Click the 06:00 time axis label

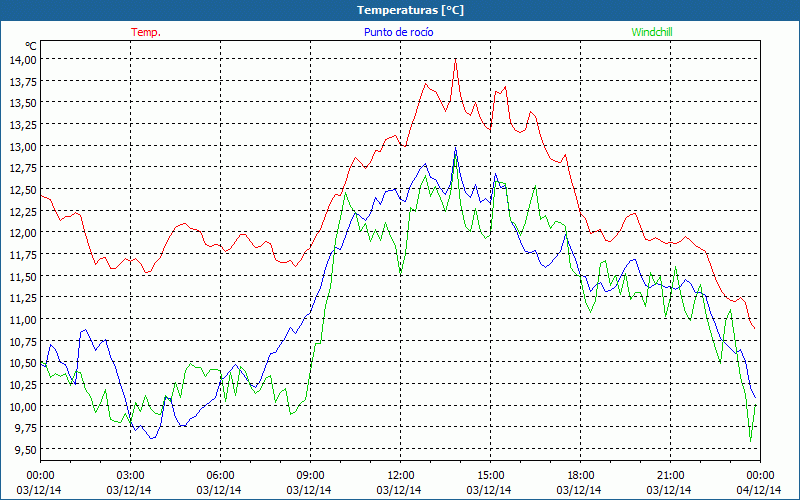point(220,476)
